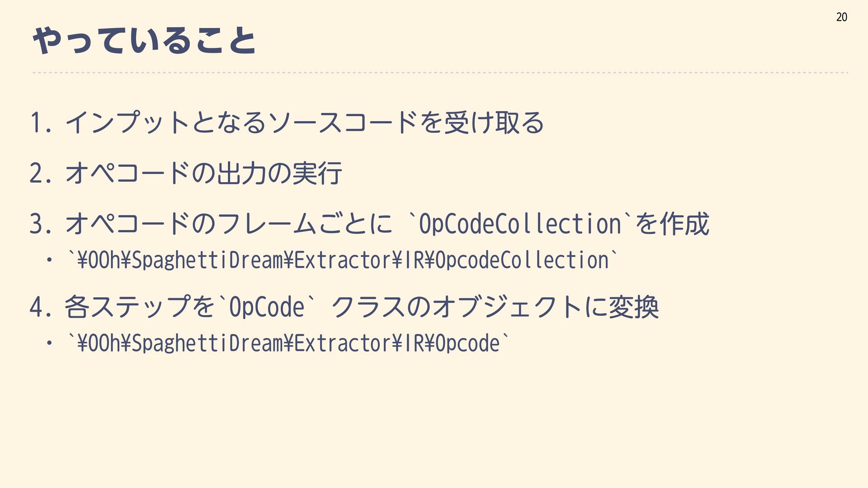Click 変換 at the end of item 4
This screenshot has width=868, height=488.
(634, 307)
